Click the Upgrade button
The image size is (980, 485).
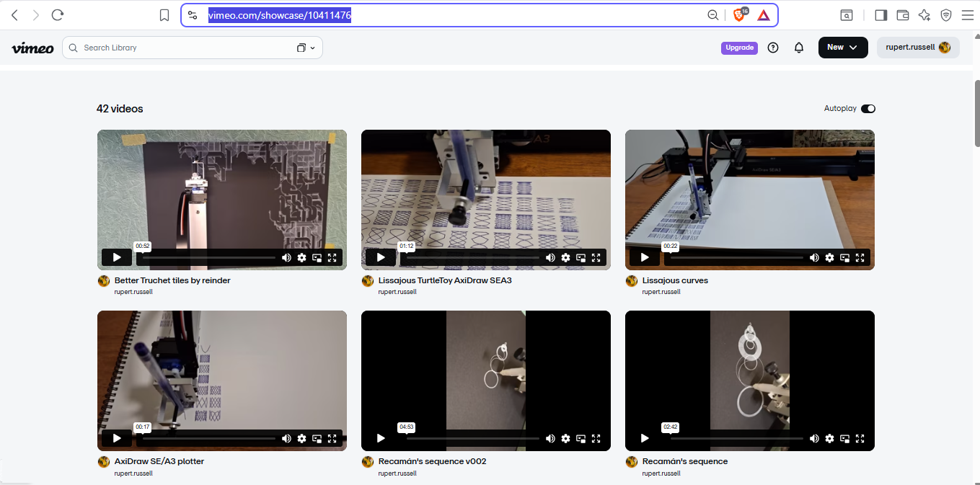tap(739, 48)
